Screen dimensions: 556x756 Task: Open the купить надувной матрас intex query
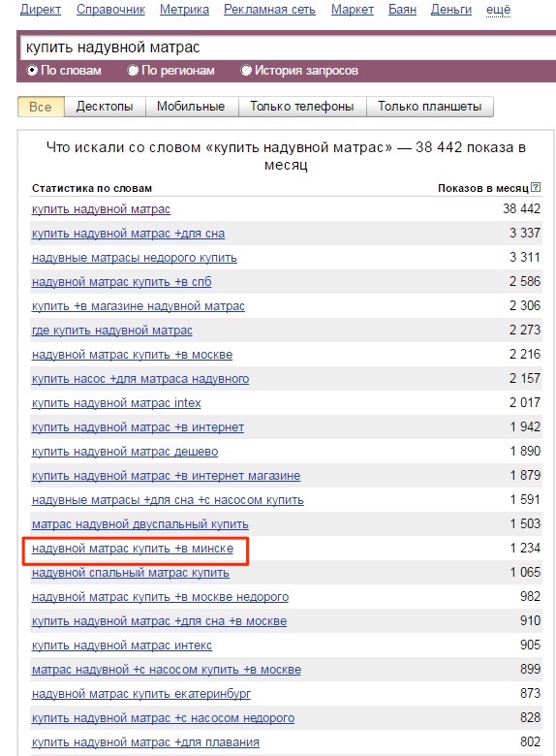[x=116, y=403]
